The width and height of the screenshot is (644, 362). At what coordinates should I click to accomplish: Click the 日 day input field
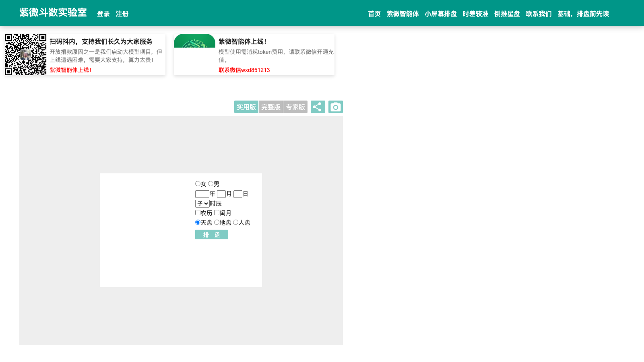coord(238,194)
